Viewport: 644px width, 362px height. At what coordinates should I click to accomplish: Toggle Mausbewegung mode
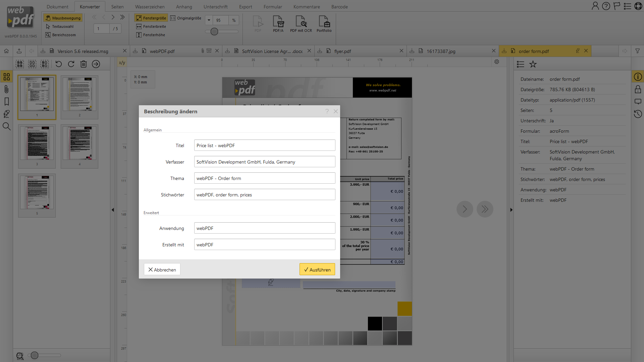point(63,18)
